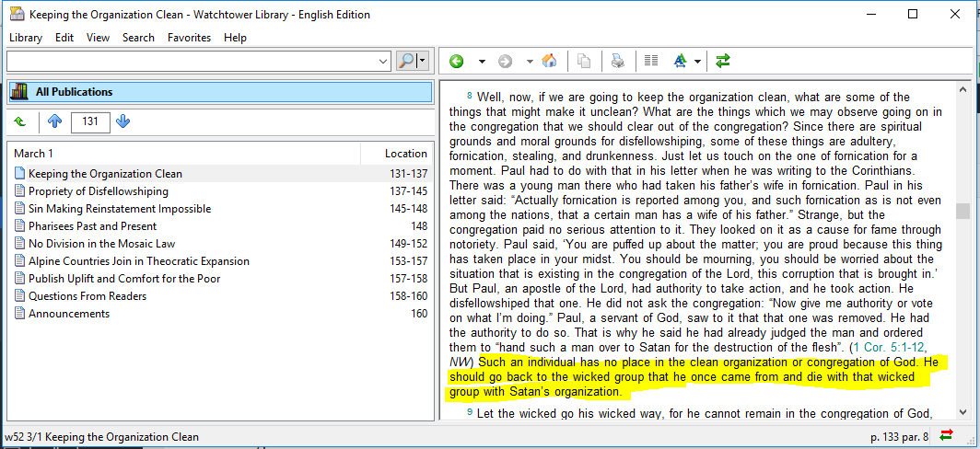Go to next page with down arrow
This screenshot has height=449, width=980.
pyautogui.click(x=123, y=122)
